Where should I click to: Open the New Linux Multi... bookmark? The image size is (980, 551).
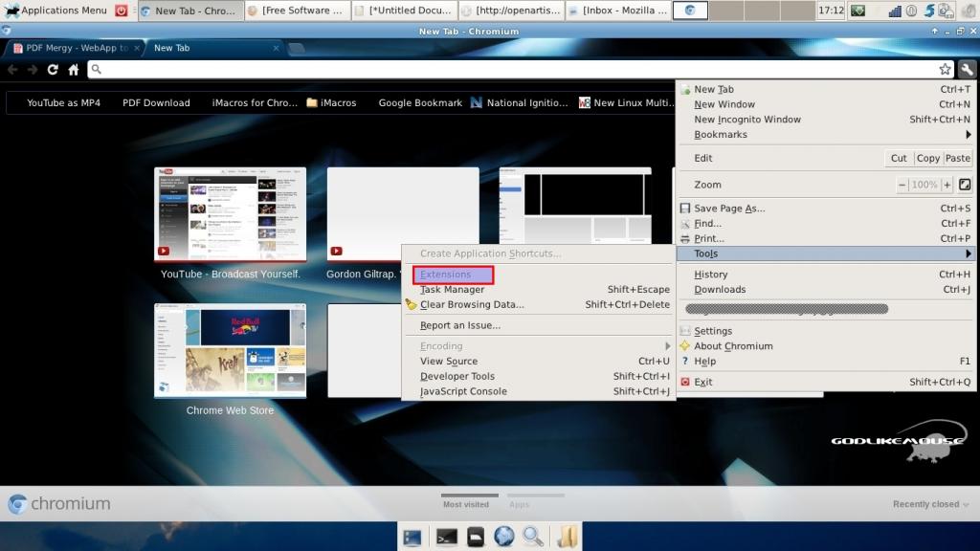click(626, 103)
